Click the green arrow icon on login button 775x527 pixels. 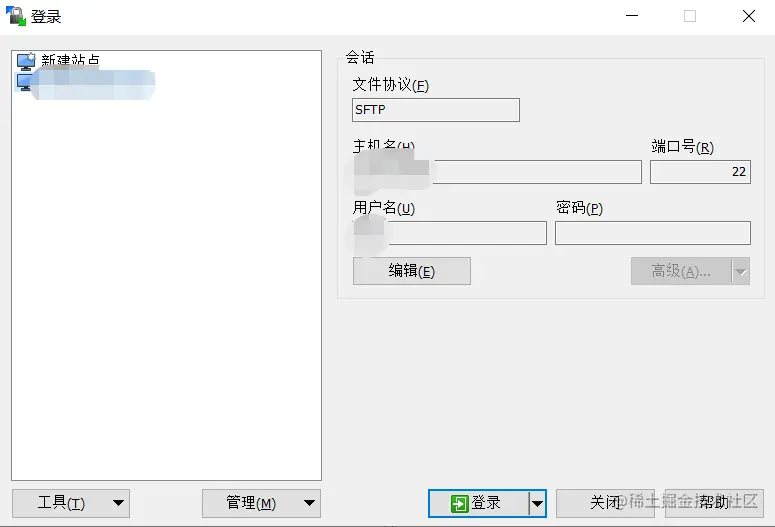click(459, 504)
